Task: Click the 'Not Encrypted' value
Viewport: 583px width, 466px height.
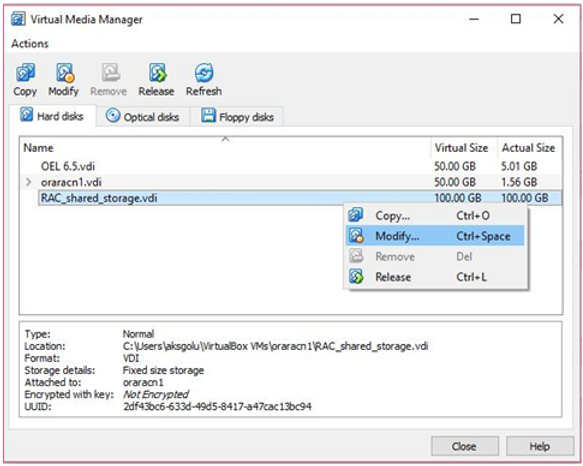Action: (156, 394)
